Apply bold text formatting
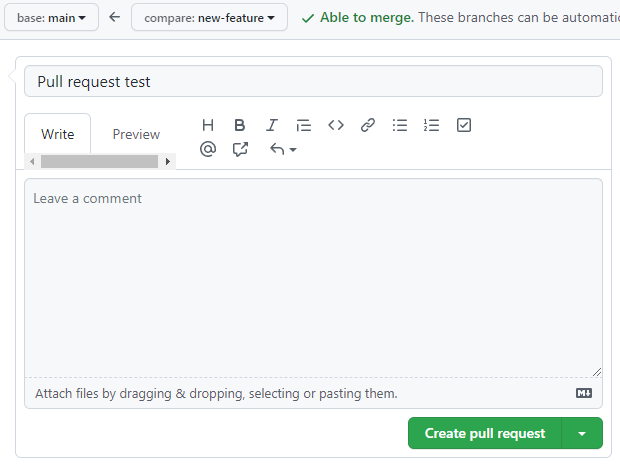This screenshot has height=464, width=620. coord(240,125)
